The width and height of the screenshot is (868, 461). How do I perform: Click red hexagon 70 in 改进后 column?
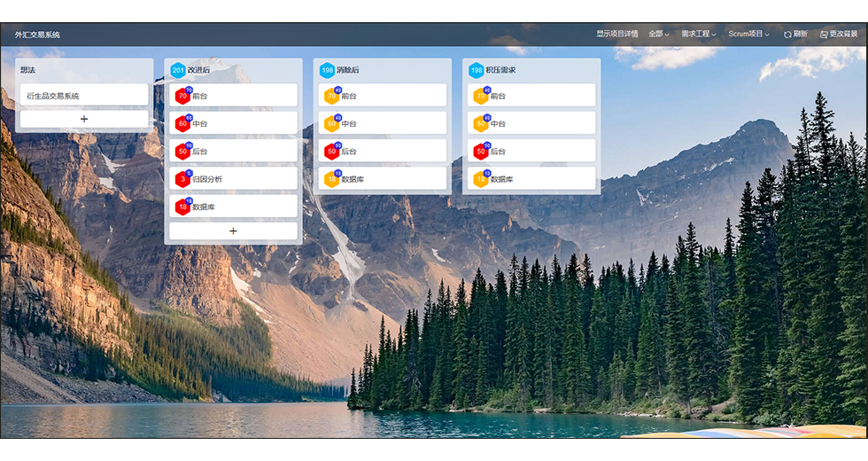(182, 97)
